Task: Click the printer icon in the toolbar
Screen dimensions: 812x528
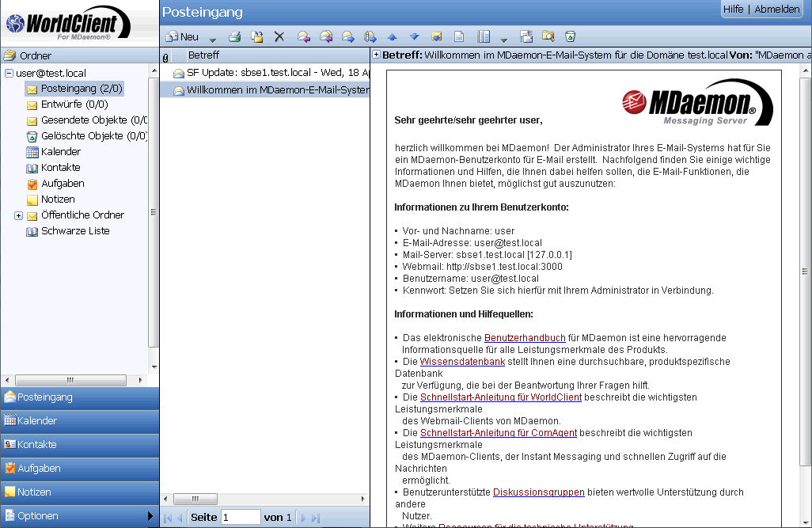Action: 234,36
